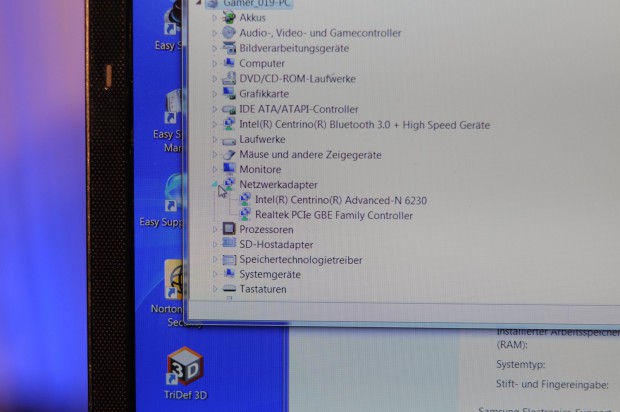Select Mäuse und andere Zeigegeräte text
620x412 pixels.
coord(310,155)
